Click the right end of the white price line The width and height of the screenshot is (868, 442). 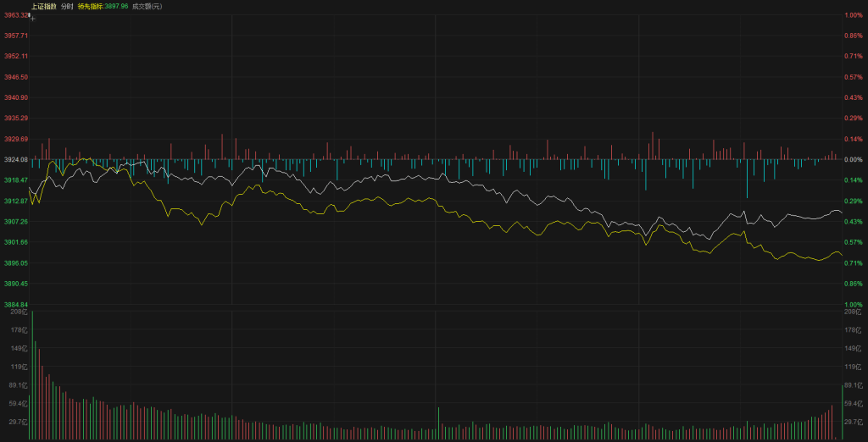(842, 212)
